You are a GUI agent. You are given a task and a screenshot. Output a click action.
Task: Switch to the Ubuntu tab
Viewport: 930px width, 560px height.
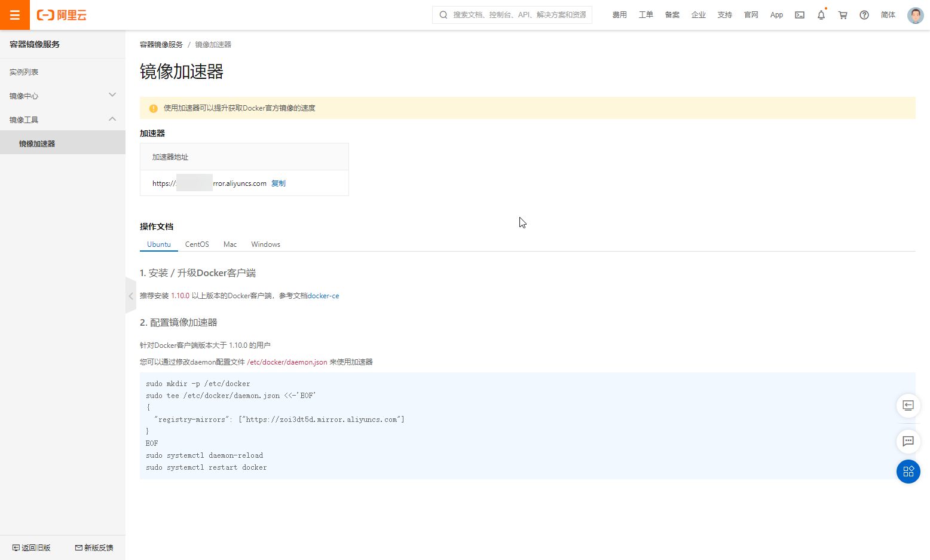coord(159,244)
